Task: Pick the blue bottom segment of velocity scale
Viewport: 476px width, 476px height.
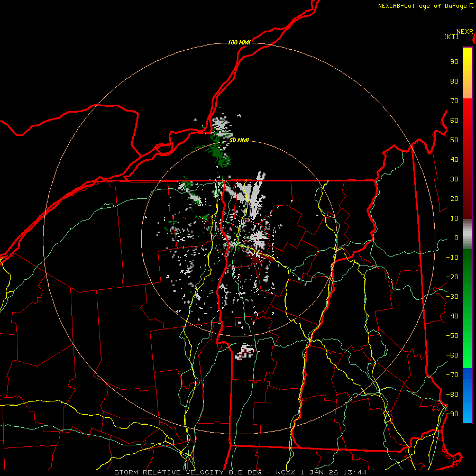Action: (x=467, y=396)
